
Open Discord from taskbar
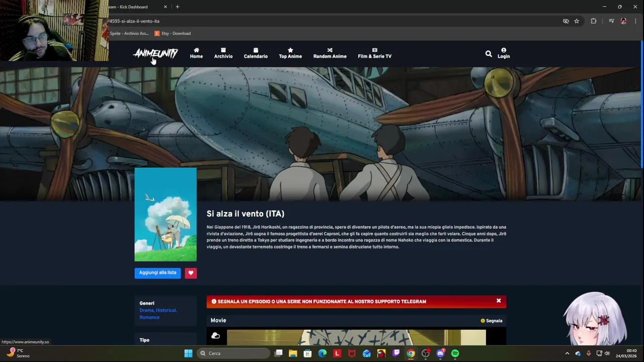[441, 353]
